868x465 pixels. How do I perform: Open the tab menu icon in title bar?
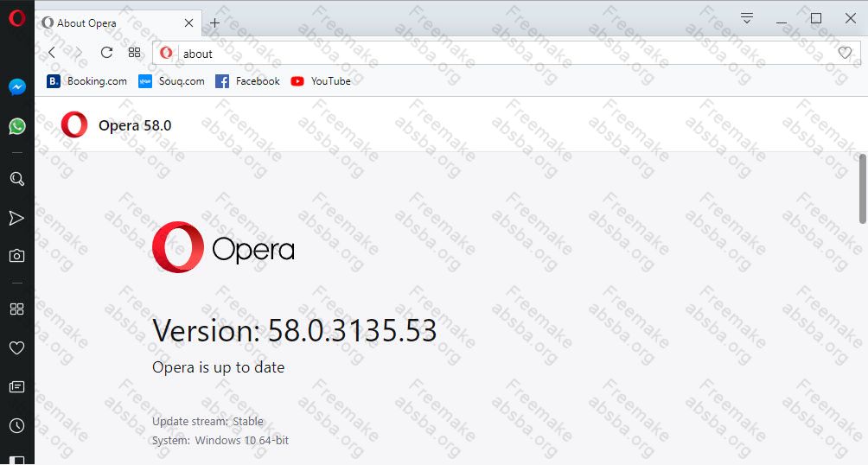(747, 18)
